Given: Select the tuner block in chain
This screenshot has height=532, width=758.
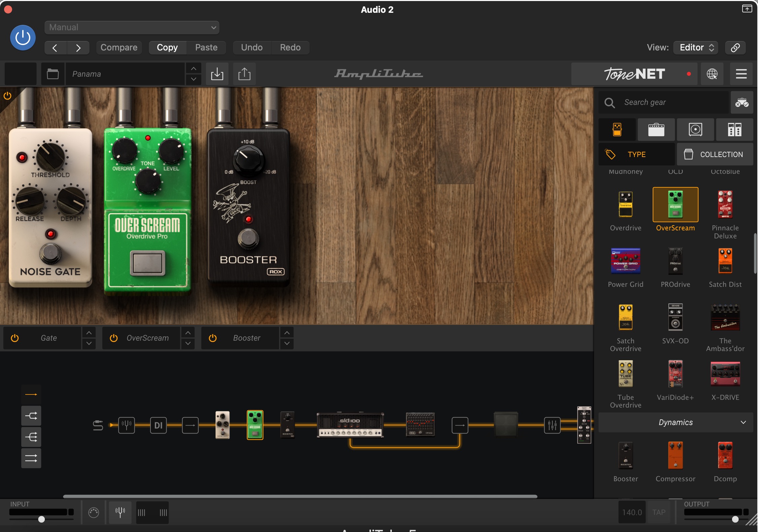Looking at the screenshot, I should click(x=127, y=425).
